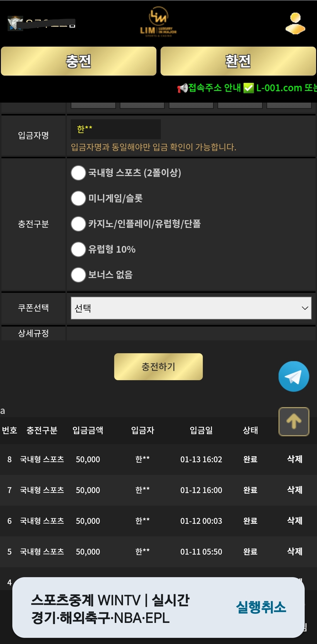
Task: Delete the 01-11 05:50 deposit entry
Action: coord(295,551)
